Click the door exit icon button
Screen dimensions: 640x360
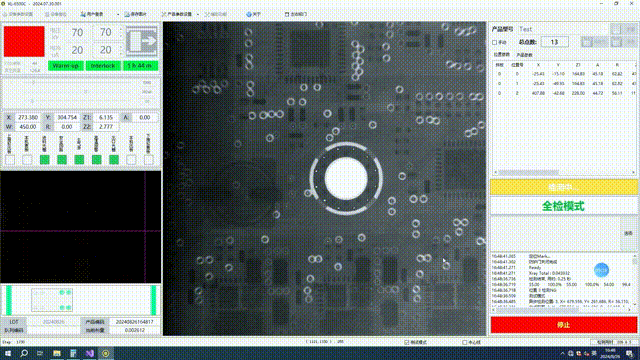click(x=142, y=41)
